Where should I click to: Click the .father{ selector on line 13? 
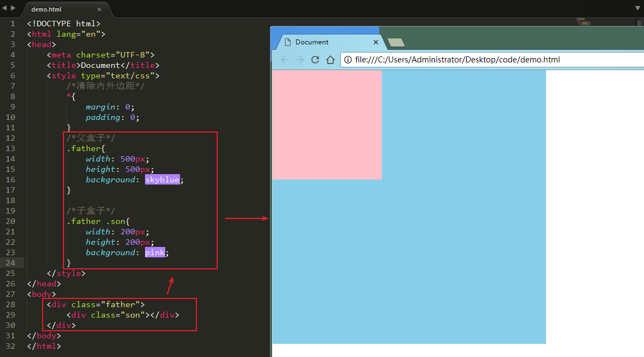(x=86, y=148)
